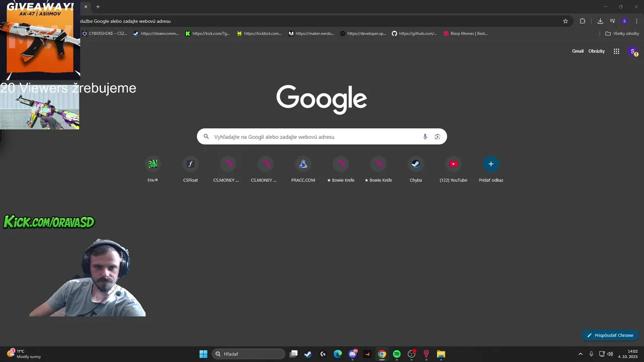Open the (122) YouTube shortcut

(453, 169)
